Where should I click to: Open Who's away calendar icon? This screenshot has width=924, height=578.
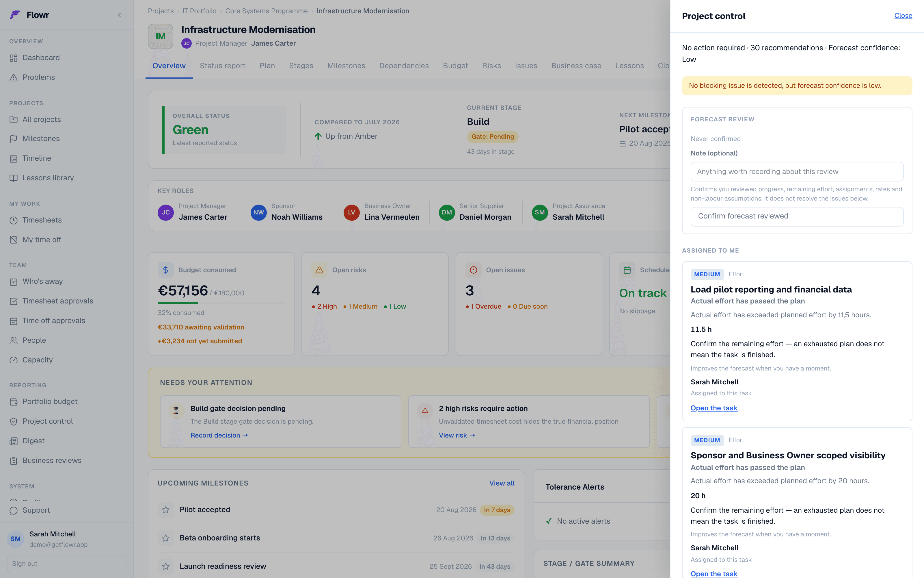click(14, 282)
